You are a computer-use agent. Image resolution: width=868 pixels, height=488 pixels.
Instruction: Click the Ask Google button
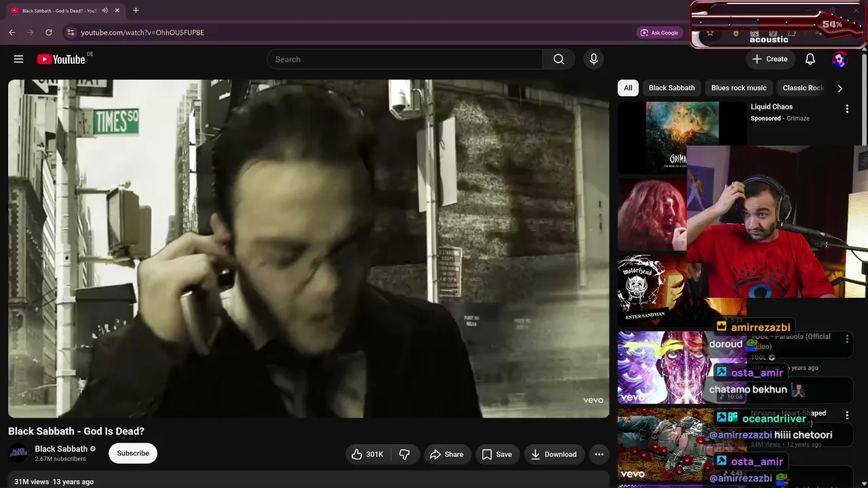pyautogui.click(x=659, y=33)
